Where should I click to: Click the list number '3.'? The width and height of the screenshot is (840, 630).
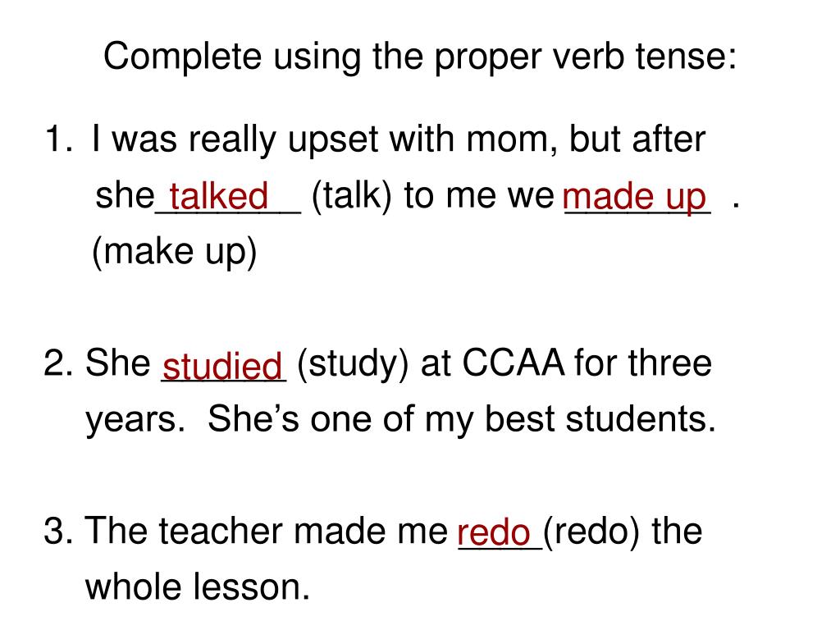pyautogui.click(x=58, y=531)
